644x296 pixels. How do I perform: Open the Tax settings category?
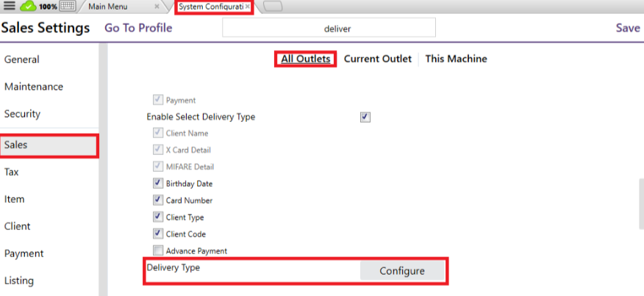(x=12, y=172)
